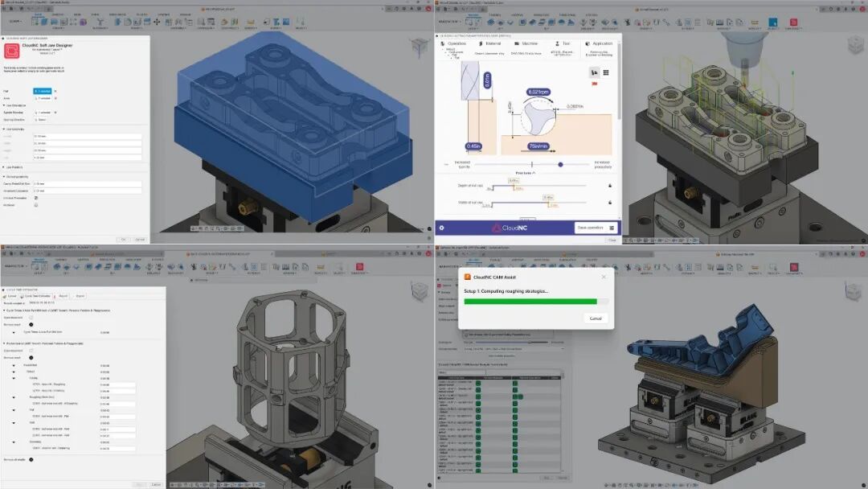
Task: Click second Remove result black dot
Action: (x=31, y=358)
